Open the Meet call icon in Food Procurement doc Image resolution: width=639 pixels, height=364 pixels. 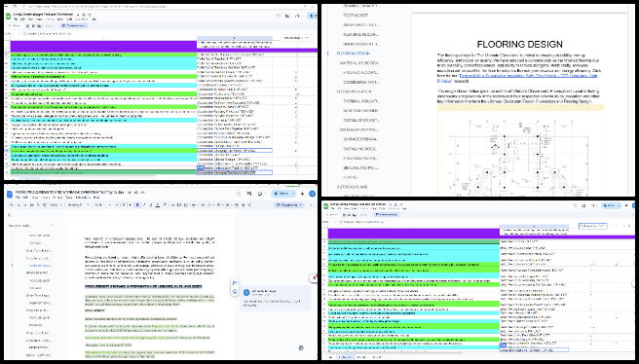click(x=259, y=194)
